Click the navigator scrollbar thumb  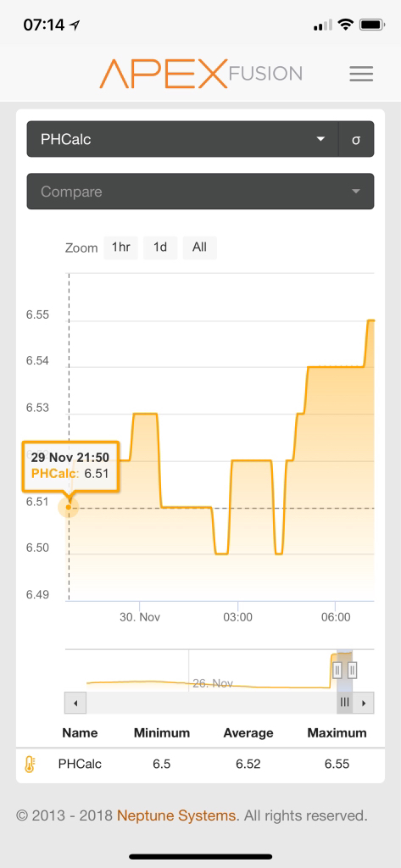tap(344, 703)
